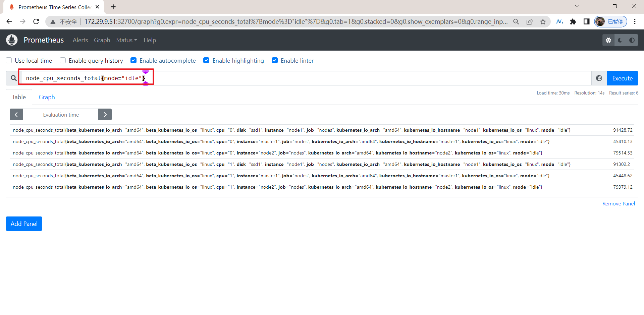Click the value 91302.2
Image resolution: width=644 pixels, height=315 pixels.
pyautogui.click(x=622, y=164)
